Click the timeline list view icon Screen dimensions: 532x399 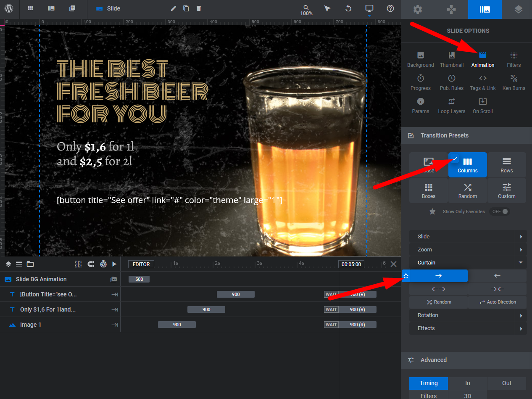[x=19, y=264]
